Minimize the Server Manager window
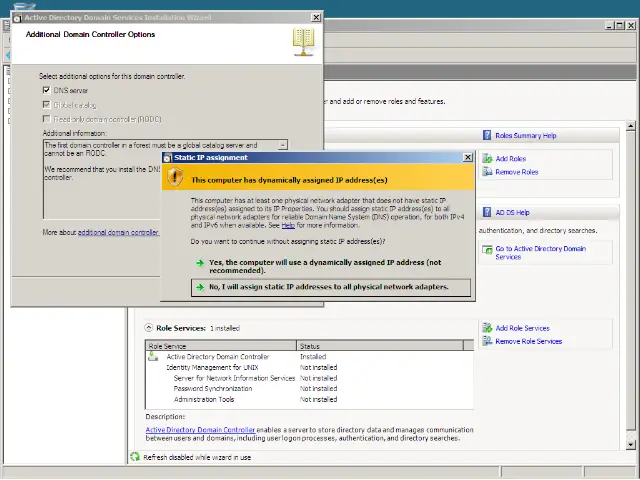The width and height of the screenshot is (640, 480). pos(609,25)
